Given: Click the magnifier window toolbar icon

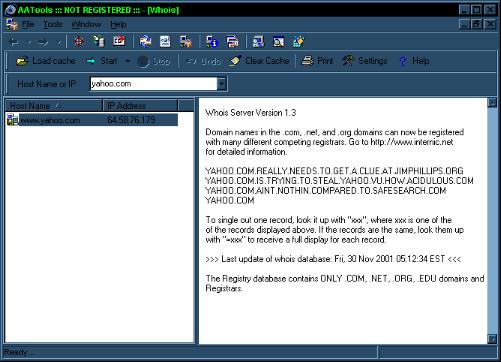Looking at the screenshot, I should [278, 42].
